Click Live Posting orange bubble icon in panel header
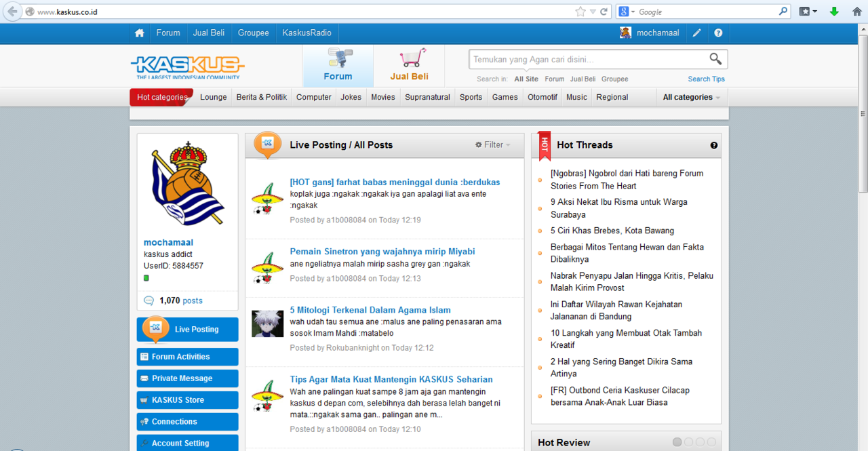This screenshot has height=451, width=868. pyautogui.click(x=267, y=144)
